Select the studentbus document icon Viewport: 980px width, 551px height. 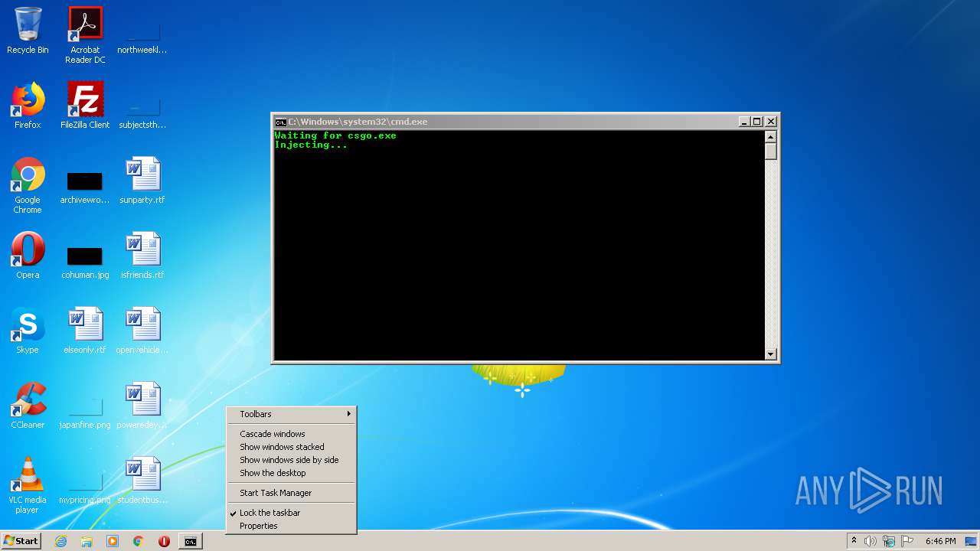click(x=142, y=481)
